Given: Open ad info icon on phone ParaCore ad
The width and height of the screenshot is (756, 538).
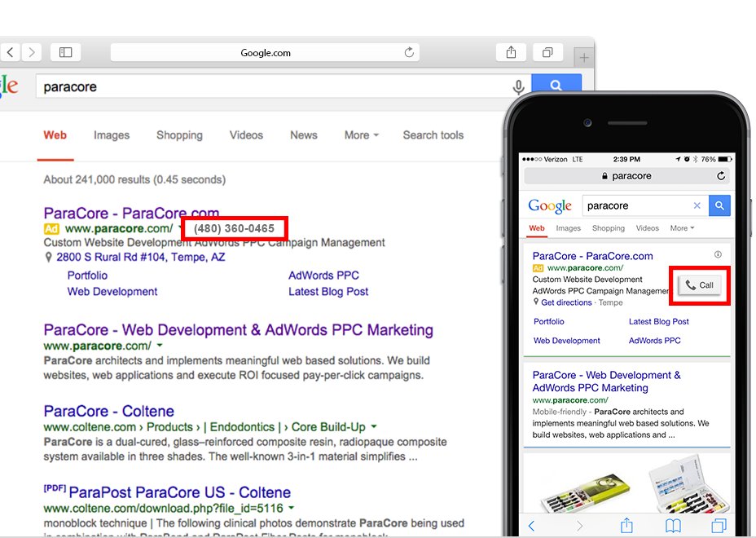Looking at the screenshot, I should coord(718,254).
